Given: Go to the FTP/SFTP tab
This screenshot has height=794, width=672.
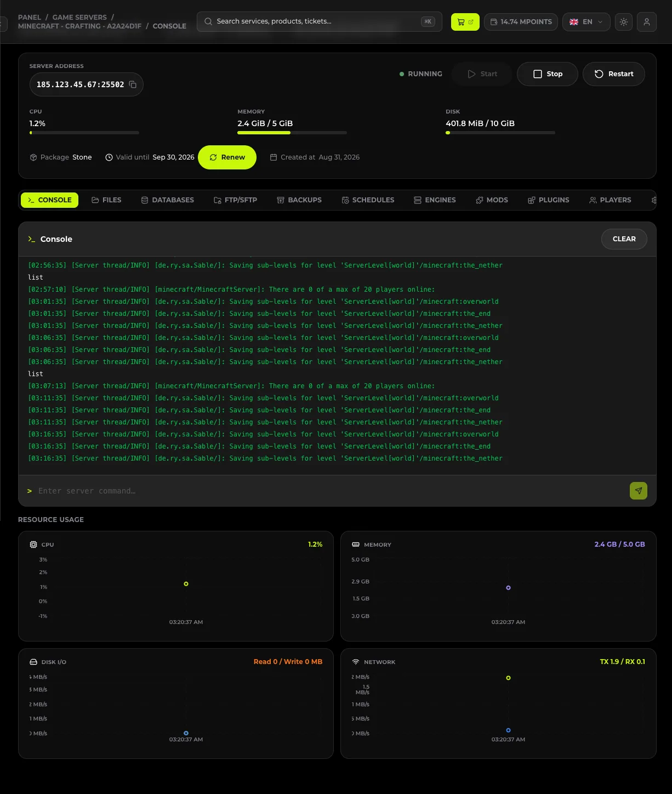Looking at the screenshot, I should 236,200.
